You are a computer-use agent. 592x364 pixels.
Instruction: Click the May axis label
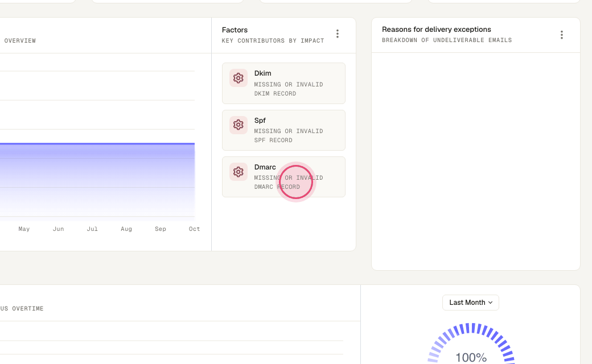pos(24,229)
